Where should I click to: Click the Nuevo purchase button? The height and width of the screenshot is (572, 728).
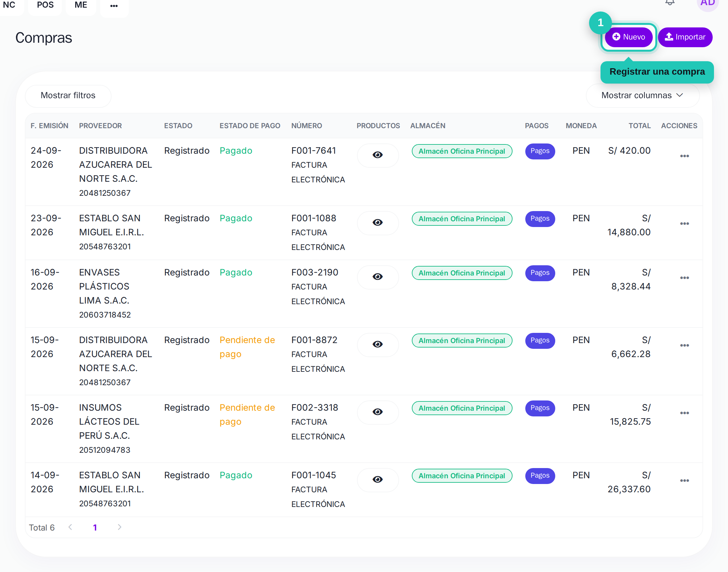pyautogui.click(x=628, y=37)
